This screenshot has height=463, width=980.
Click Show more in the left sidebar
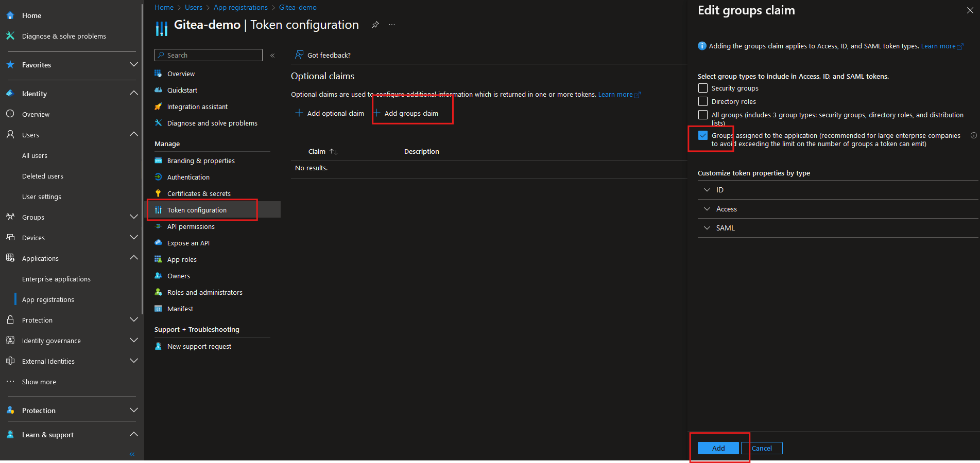[x=39, y=382]
